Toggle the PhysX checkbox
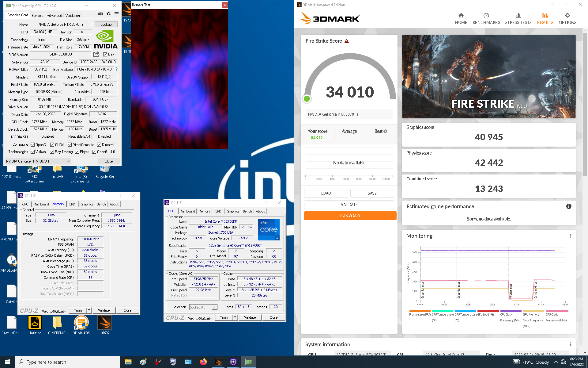The height and width of the screenshot is (368, 588). coord(77,152)
